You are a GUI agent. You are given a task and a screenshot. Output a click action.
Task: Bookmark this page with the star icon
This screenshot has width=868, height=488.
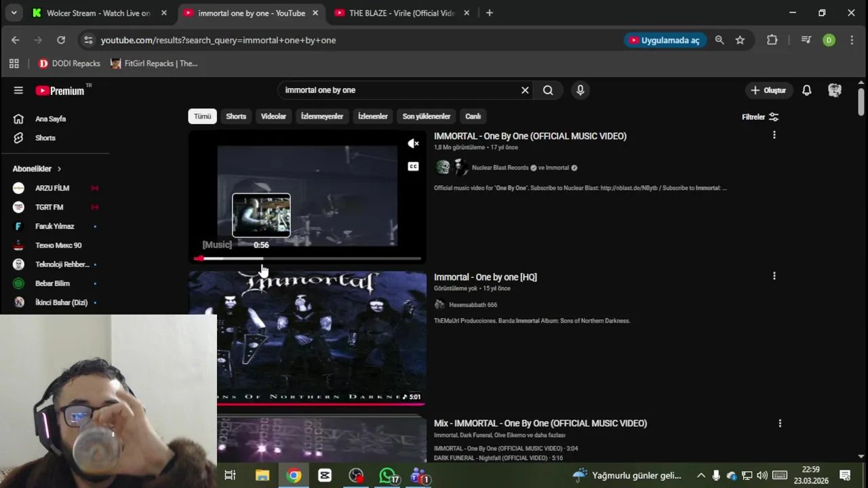740,40
